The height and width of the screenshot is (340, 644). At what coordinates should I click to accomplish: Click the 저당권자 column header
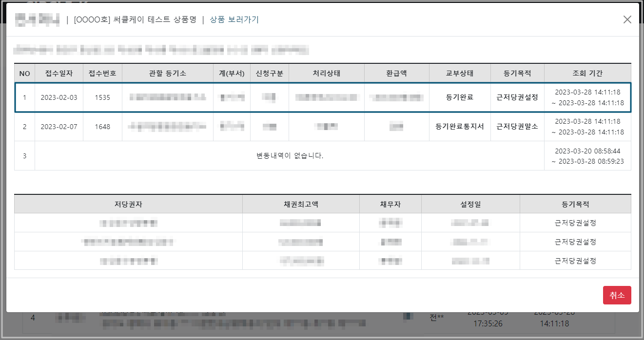click(x=128, y=205)
